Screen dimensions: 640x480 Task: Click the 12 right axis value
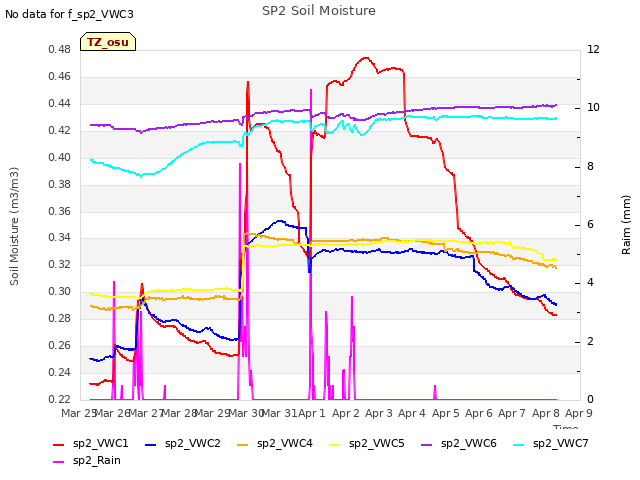593,50
